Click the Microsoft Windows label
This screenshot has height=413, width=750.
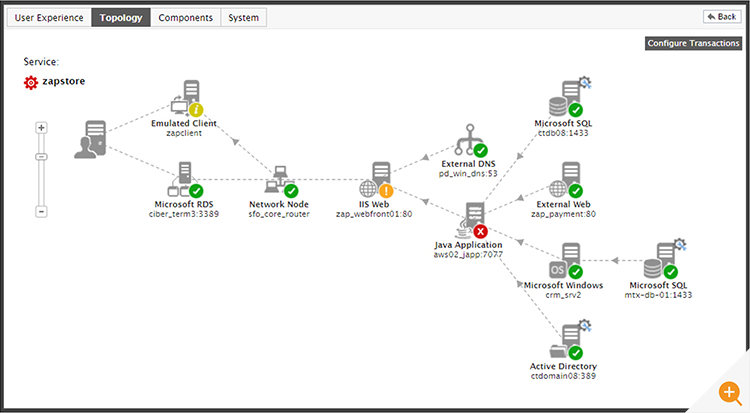(563, 285)
